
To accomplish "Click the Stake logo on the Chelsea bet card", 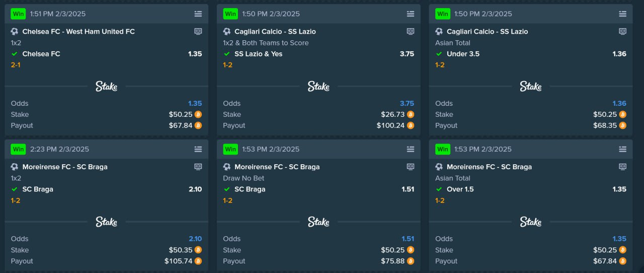I will pyautogui.click(x=106, y=87).
